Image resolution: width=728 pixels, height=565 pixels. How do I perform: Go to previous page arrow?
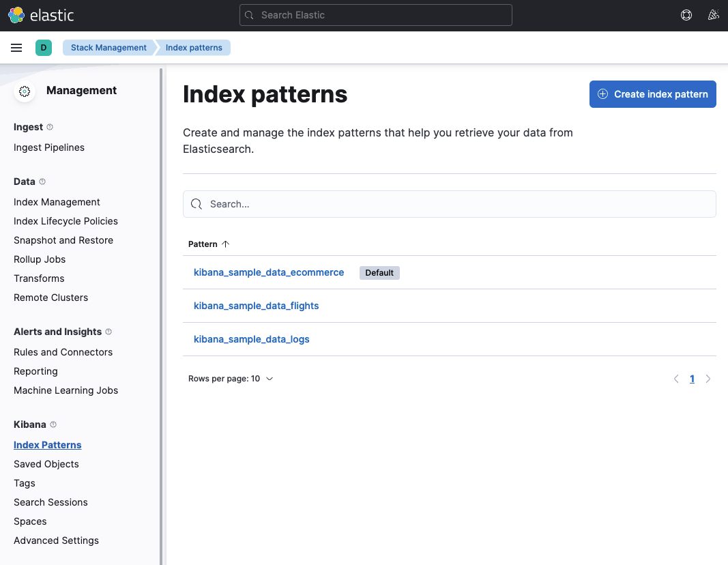(x=676, y=379)
